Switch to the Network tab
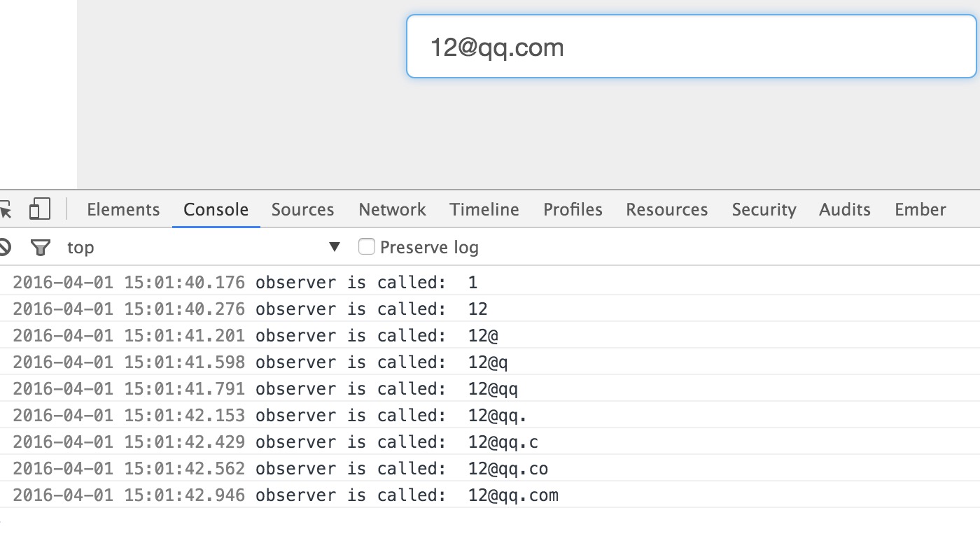 click(x=392, y=209)
